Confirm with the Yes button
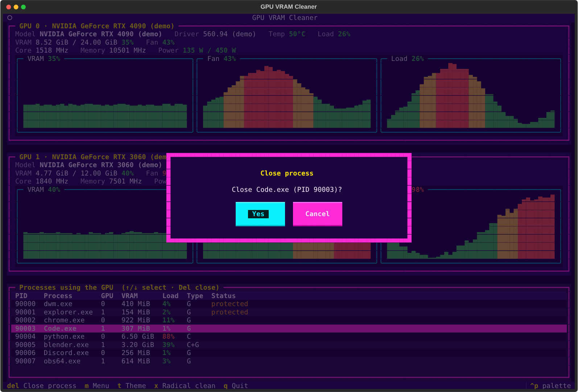The height and width of the screenshot is (392, 578). (x=260, y=214)
